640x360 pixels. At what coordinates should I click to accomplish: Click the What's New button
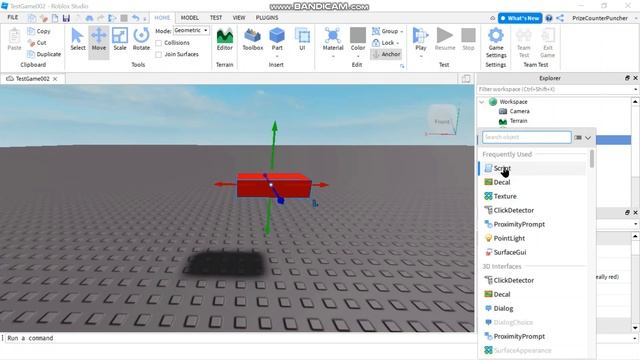pos(520,18)
